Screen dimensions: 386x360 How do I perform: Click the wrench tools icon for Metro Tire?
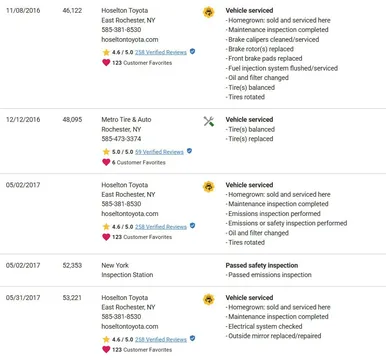(209, 121)
